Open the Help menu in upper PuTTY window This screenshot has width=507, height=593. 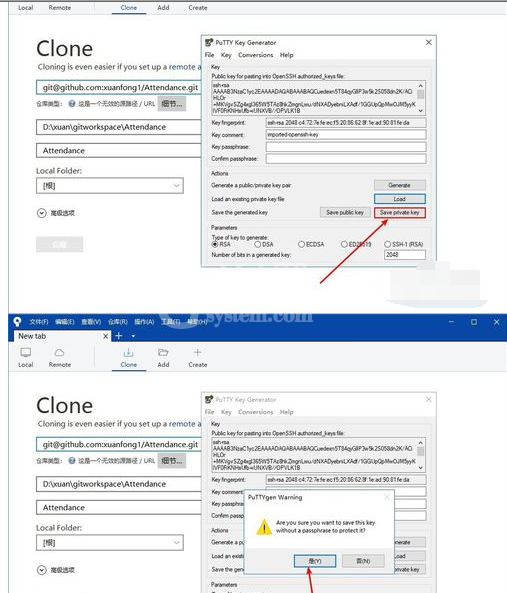click(x=287, y=55)
